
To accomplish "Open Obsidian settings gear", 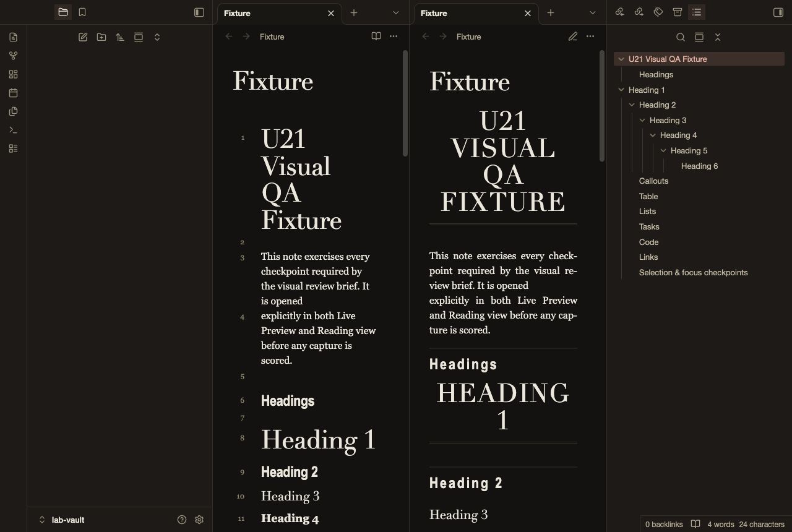I will coord(199,520).
